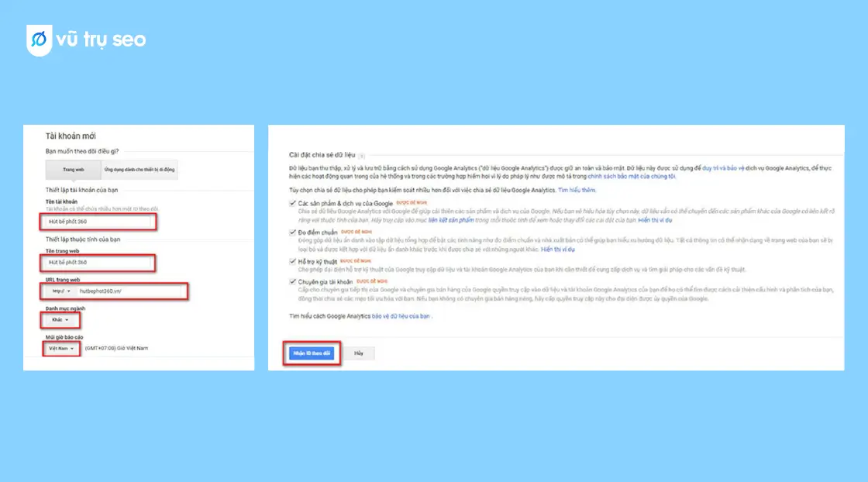Open the http:// protocol dropdown
868x482 pixels.
60,291
